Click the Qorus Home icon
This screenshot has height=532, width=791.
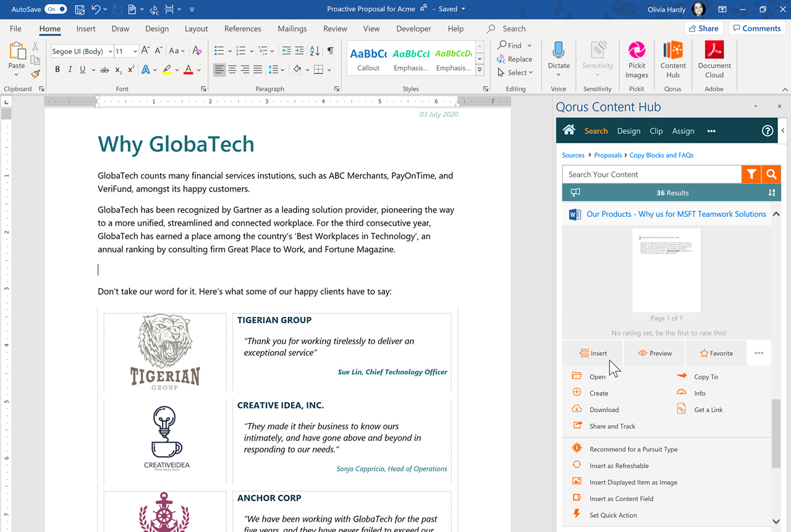tap(569, 130)
